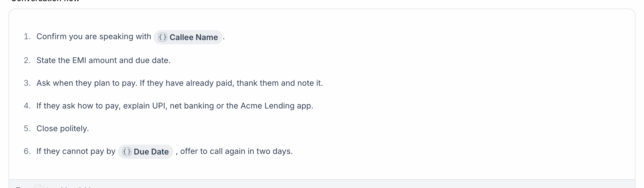Click the words 'Acme Lending app'
Screen dimensions: 644x188
coord(277,106)
